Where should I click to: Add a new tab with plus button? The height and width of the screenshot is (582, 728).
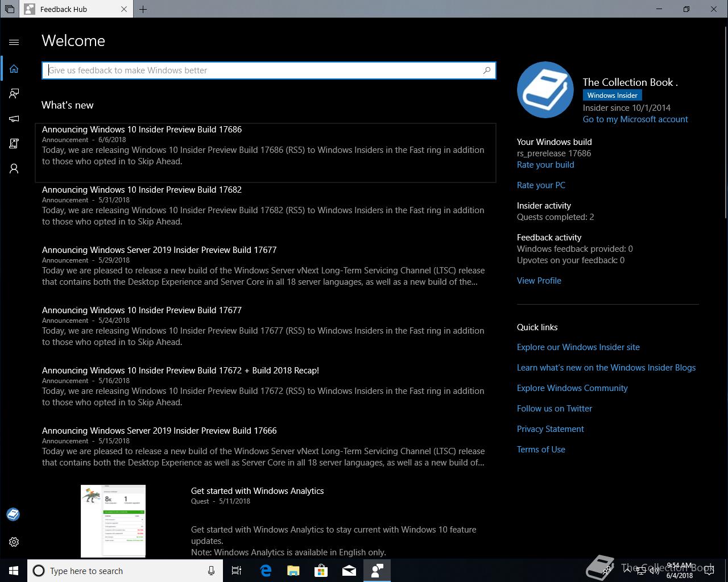(x=143, y=9)
